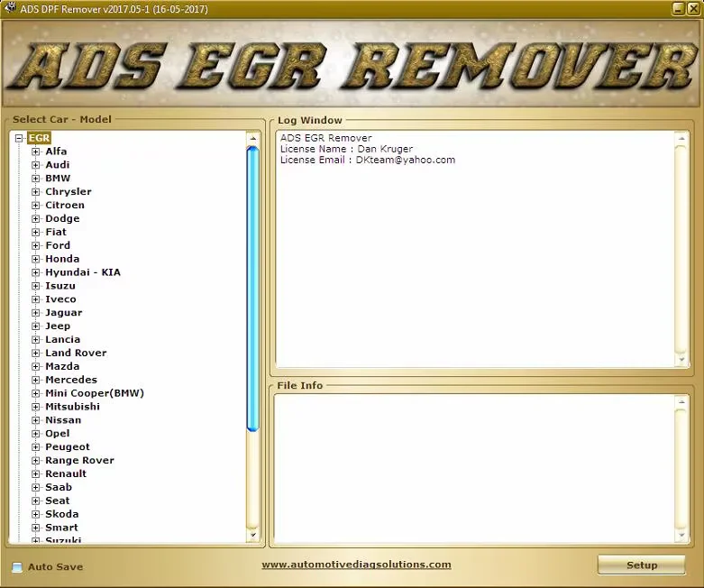Click Log Window scrollbar up arrow
The image size is (704, 588).
pos(681,138)
